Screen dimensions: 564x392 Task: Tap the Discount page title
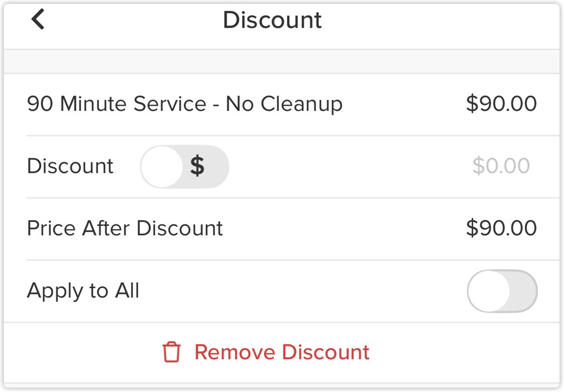pos(273,20)
